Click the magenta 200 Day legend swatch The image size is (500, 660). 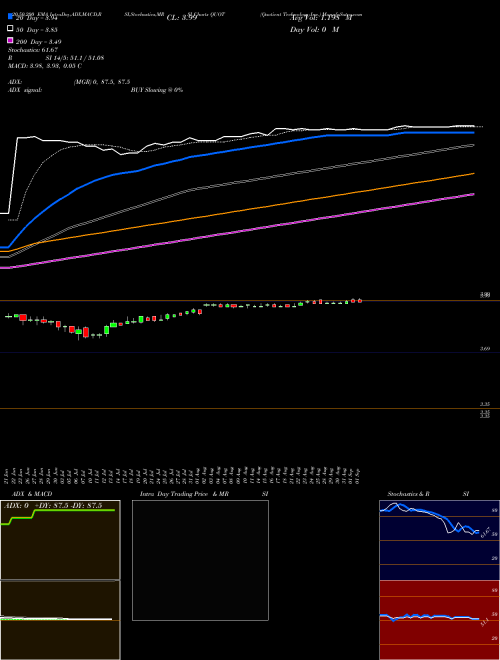(x=11, y=40)
